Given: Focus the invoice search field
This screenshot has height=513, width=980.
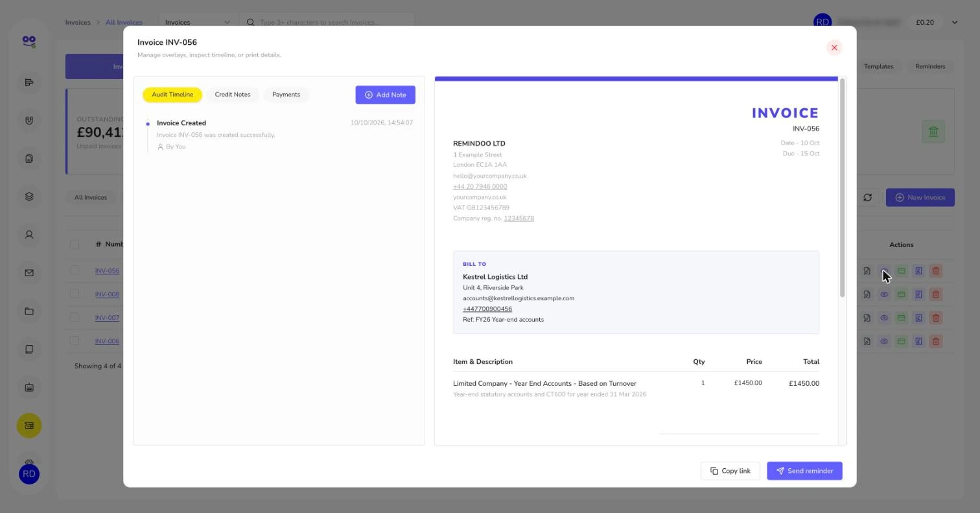Looking at the screenshot, I should [x=327, y=22].
